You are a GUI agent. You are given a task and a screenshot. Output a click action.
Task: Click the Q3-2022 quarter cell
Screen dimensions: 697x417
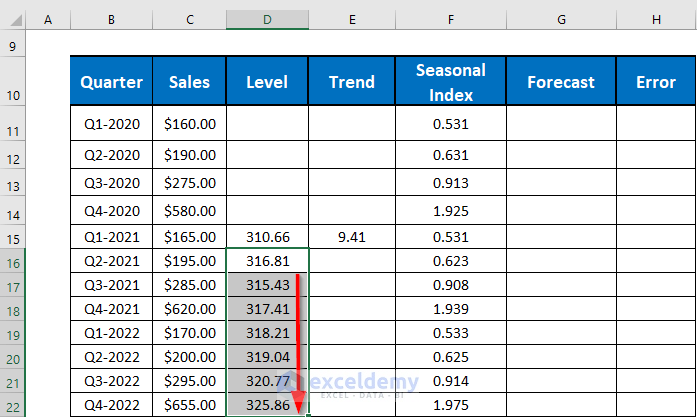click(x=111, y=381)
